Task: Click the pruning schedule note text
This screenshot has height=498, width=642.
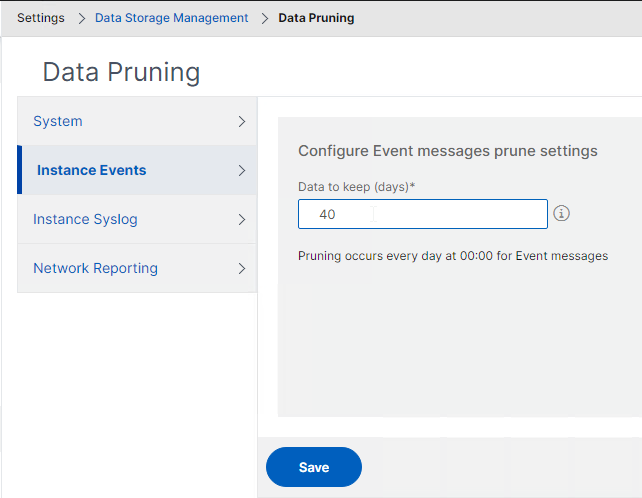Action: pyautogui.click(x=453, y=256)
